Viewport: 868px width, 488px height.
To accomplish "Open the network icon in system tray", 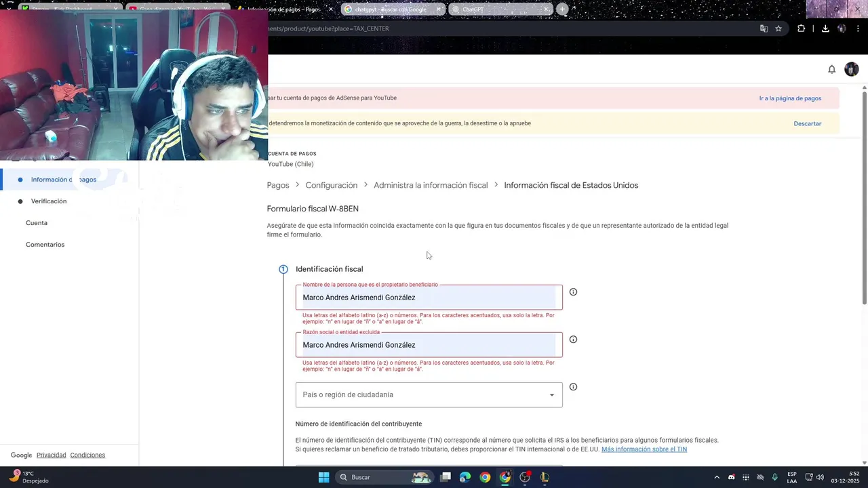I will click(809, 477).
